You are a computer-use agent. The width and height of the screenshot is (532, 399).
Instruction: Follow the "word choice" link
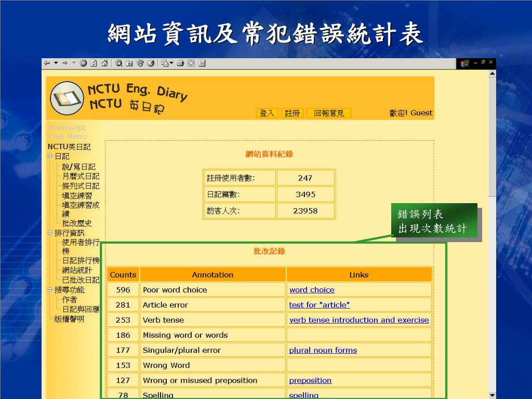[x=312, y=290]
